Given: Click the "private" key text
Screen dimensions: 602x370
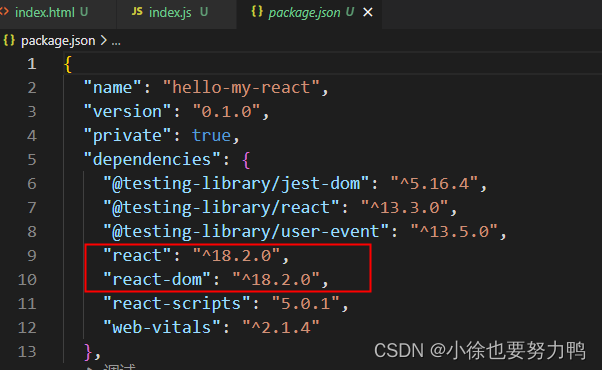Looking at the screenshot, I should click(127, 135).
